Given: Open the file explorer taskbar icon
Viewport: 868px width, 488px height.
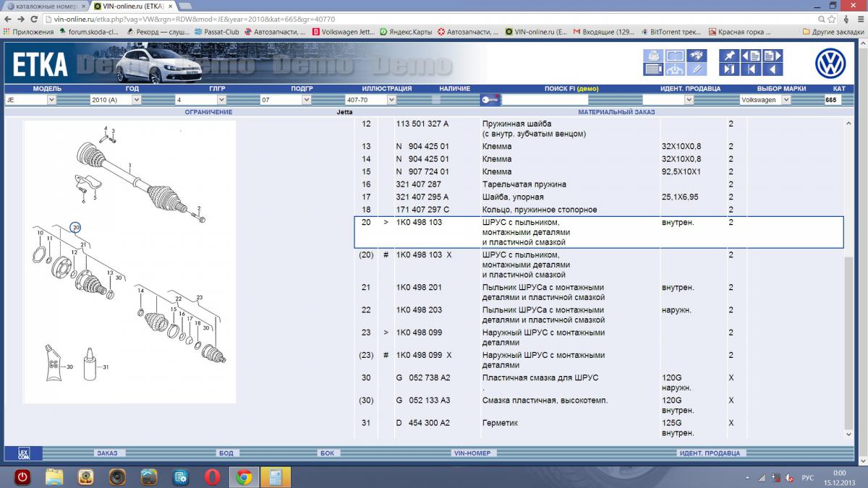Looking at the screenshot, I should [54, 477].
